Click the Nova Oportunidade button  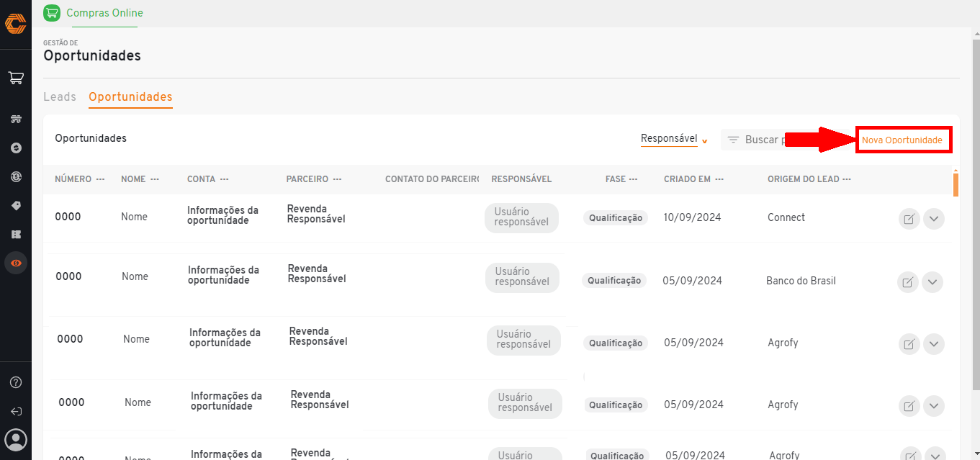pyautogui.click(x=902, y=140)
